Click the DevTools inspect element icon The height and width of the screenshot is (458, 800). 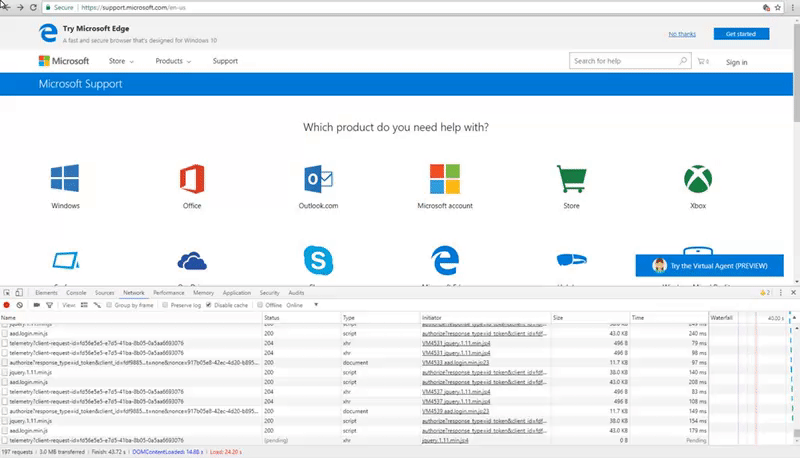(x=7, y=293)
